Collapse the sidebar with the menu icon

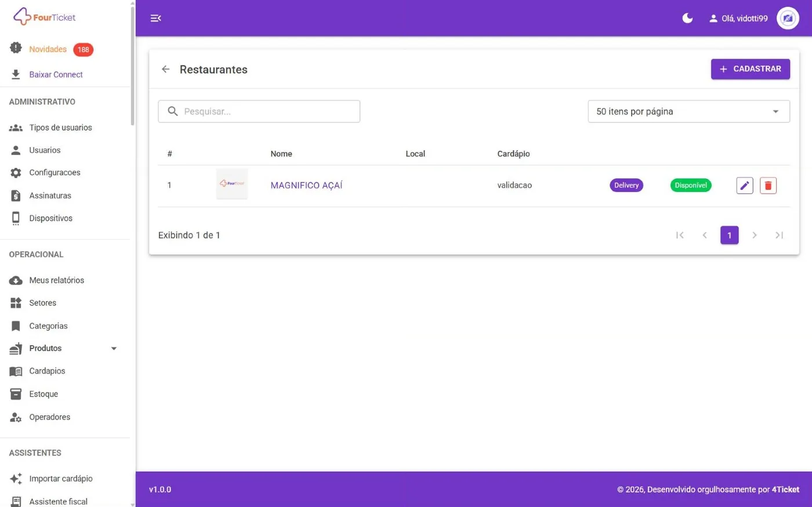pyautogui.click(x=155, y=18)
